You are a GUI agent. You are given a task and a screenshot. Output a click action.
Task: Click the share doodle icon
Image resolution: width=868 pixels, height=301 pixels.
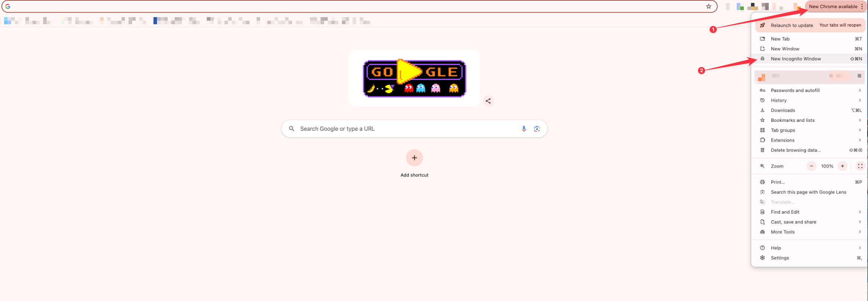[488, 101]
